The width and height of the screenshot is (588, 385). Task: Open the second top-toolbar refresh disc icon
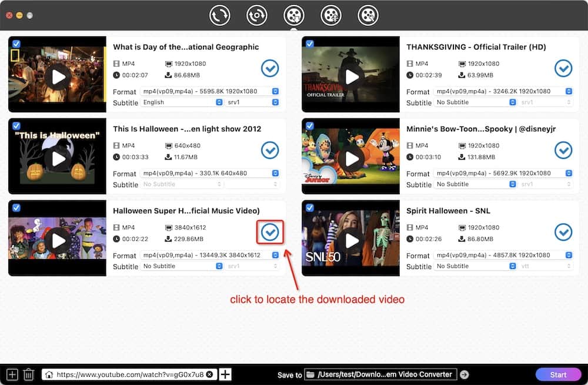coord(256,15)
